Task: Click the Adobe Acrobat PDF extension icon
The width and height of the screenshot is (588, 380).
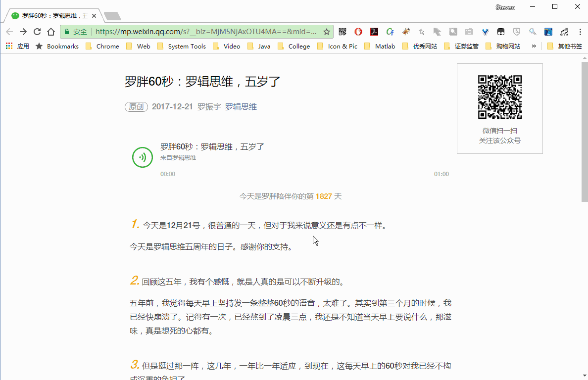Action: click(374, 32)
